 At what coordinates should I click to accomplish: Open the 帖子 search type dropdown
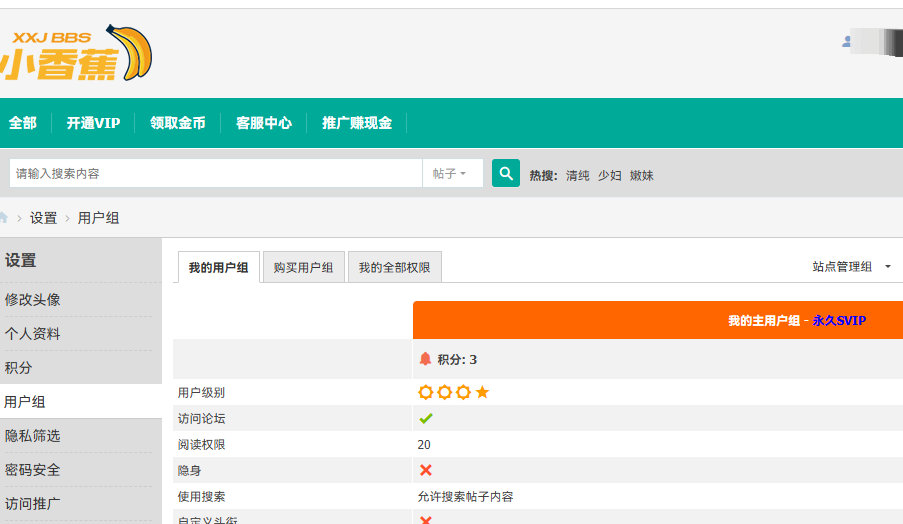453,173
